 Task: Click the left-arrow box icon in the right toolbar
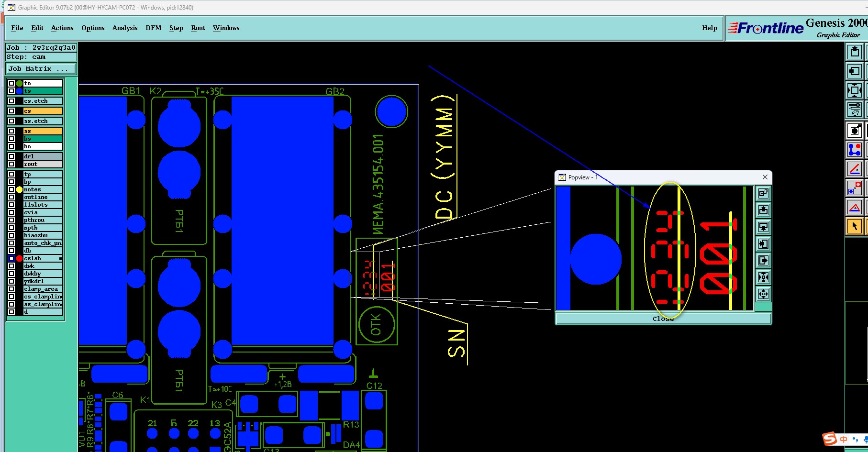coord(855,71)
